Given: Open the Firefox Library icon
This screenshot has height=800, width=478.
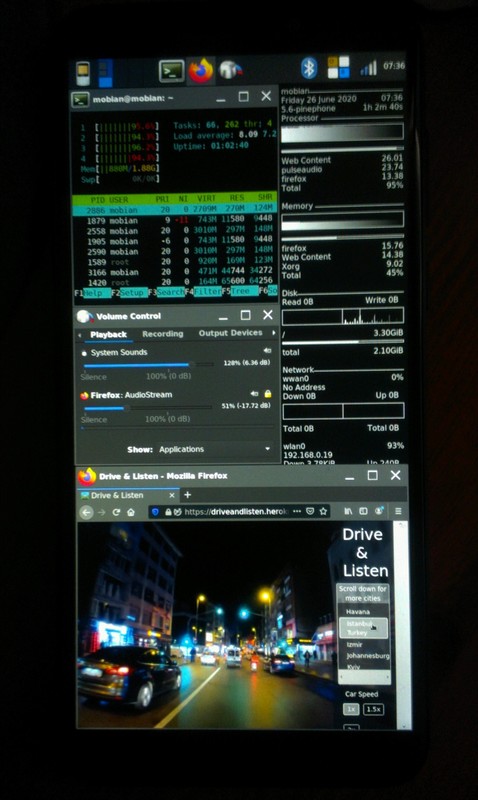Looking at the screenshot, I should [x=348, y=511].
